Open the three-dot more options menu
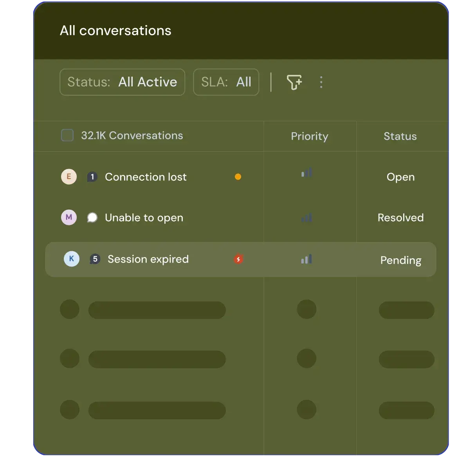 click(321, 82)
